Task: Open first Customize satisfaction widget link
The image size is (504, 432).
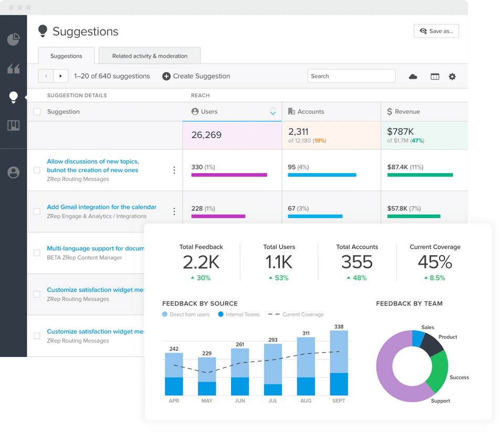Action: pos(96,290)
